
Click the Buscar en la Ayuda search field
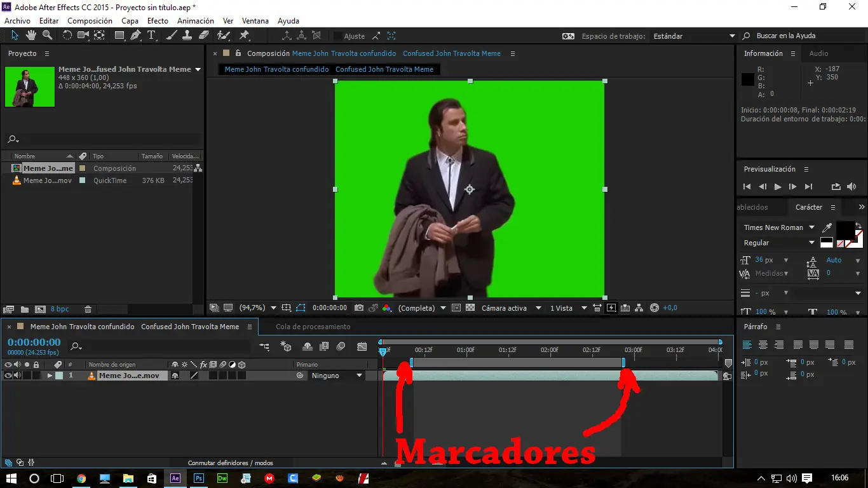coord(804,36)
